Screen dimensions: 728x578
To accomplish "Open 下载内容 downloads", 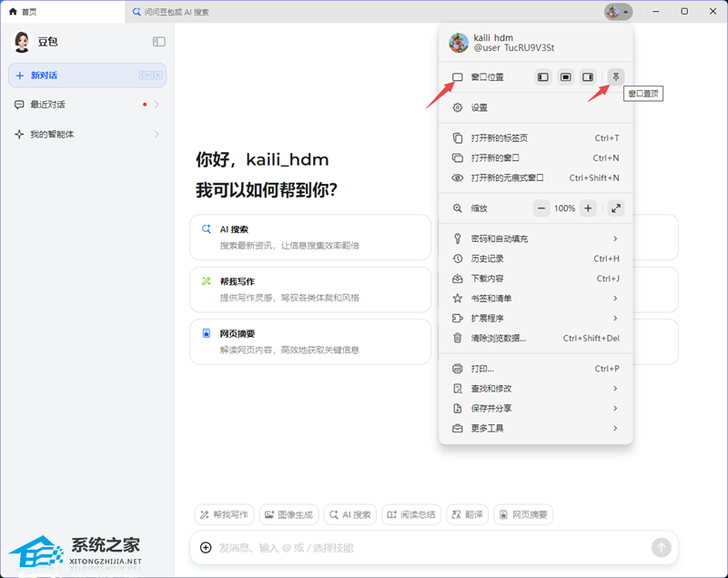I will coord(536,279).
